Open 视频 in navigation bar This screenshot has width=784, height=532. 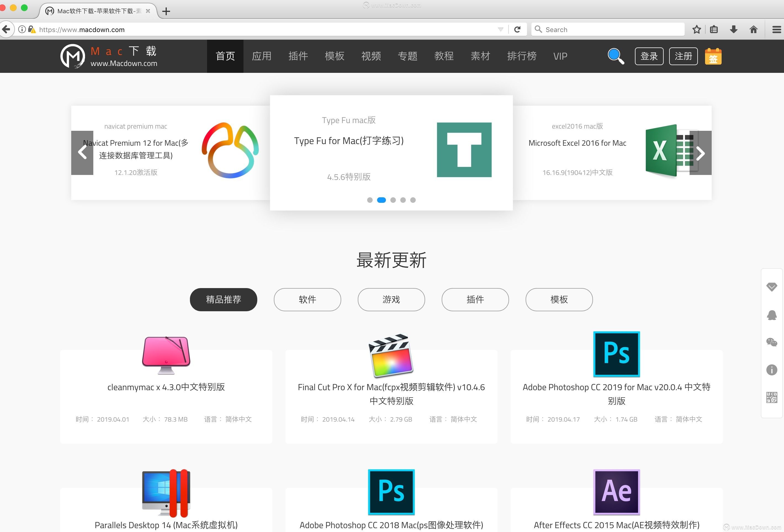(x=371, y=56)
